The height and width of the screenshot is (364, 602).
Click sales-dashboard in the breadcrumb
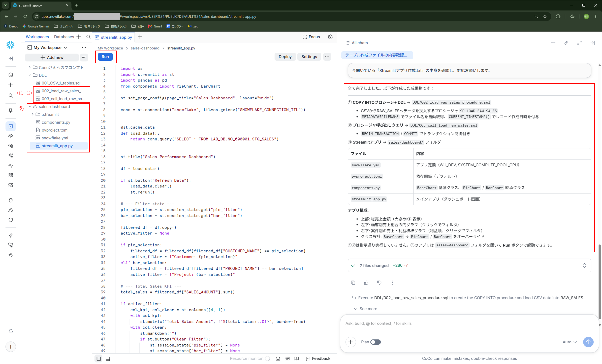(145, 48)
